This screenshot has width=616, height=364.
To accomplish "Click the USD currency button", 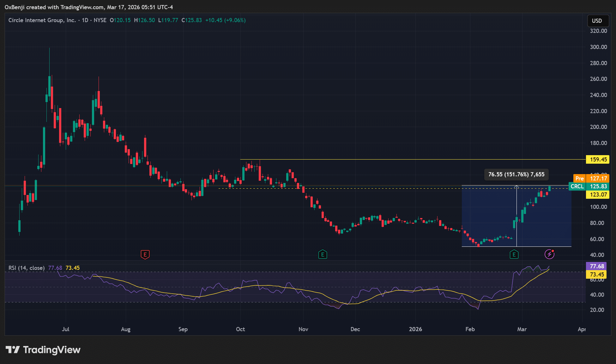I will (x=597, y=21).
